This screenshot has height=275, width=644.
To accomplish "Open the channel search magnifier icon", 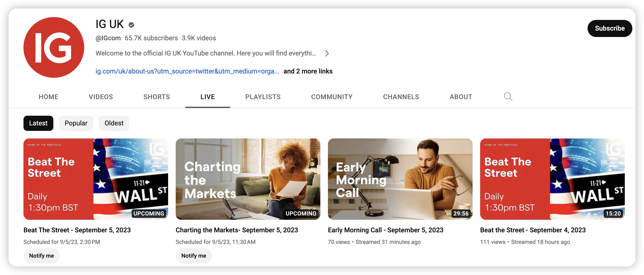I will (508, 97).
